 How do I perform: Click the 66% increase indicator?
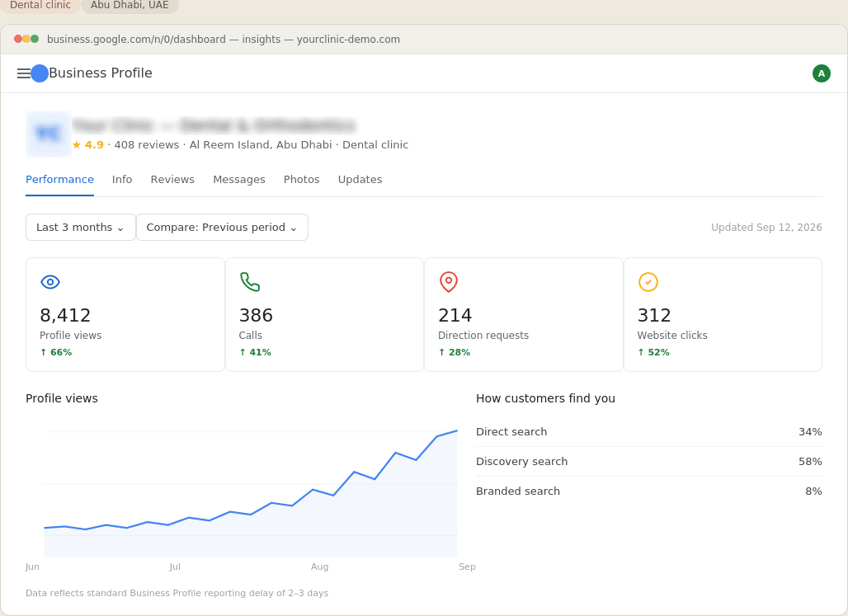[x=56, y=352]
